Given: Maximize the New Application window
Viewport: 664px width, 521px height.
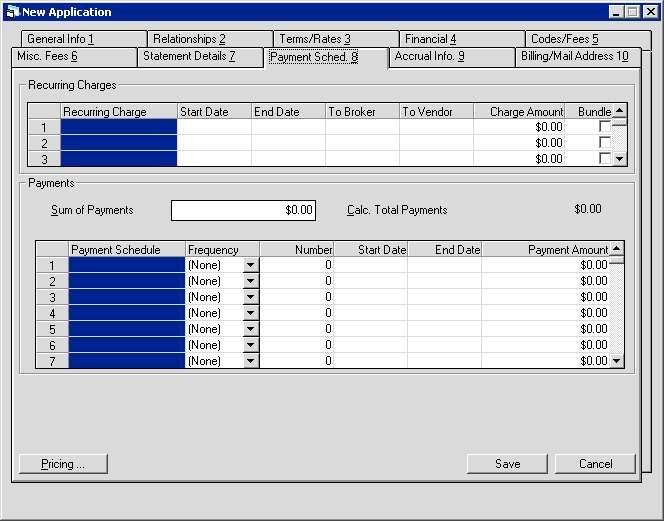Looking at the screenshot, I should 632,12.
